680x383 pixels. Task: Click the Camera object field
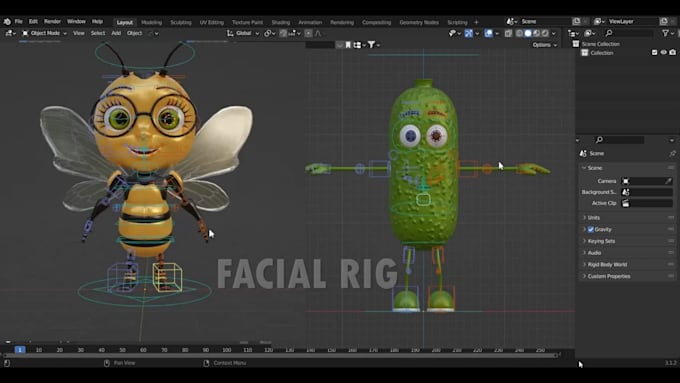pyautogui.click(x=646, y=181)
